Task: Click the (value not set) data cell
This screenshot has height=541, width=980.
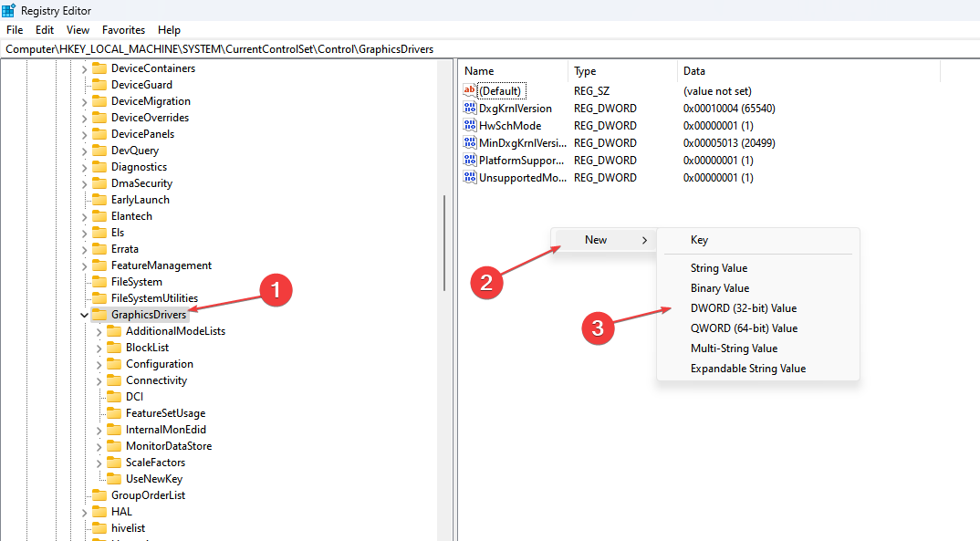Action: 717,90
